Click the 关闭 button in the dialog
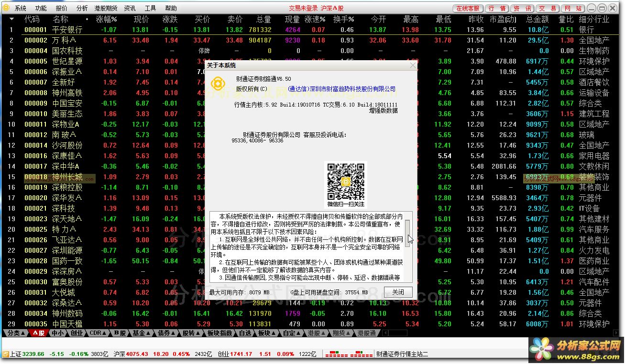Viewport: 625px width, 364px height. coord(398,292)
